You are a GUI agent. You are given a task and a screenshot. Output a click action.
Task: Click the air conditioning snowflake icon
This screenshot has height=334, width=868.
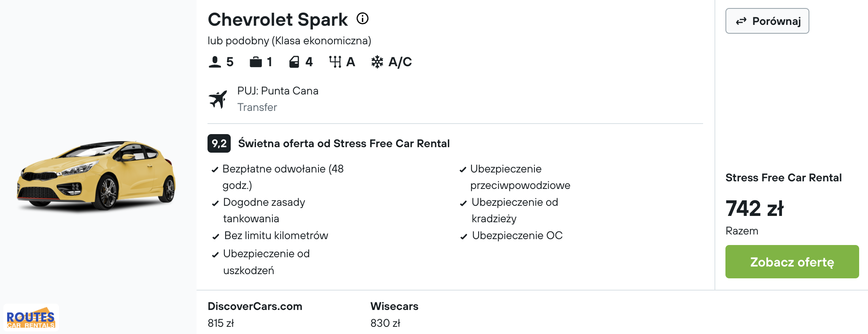pos(377,62)
